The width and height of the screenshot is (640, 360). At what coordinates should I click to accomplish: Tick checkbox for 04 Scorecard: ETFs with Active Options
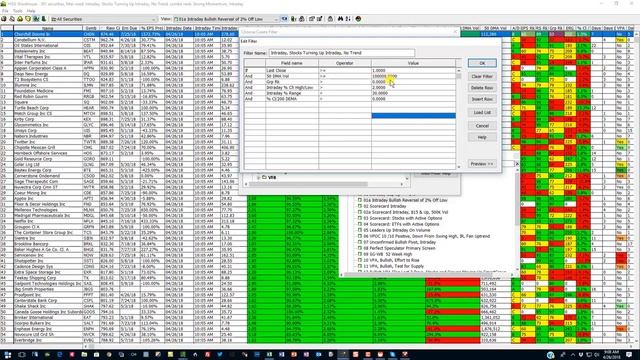(x=360, y=224)
